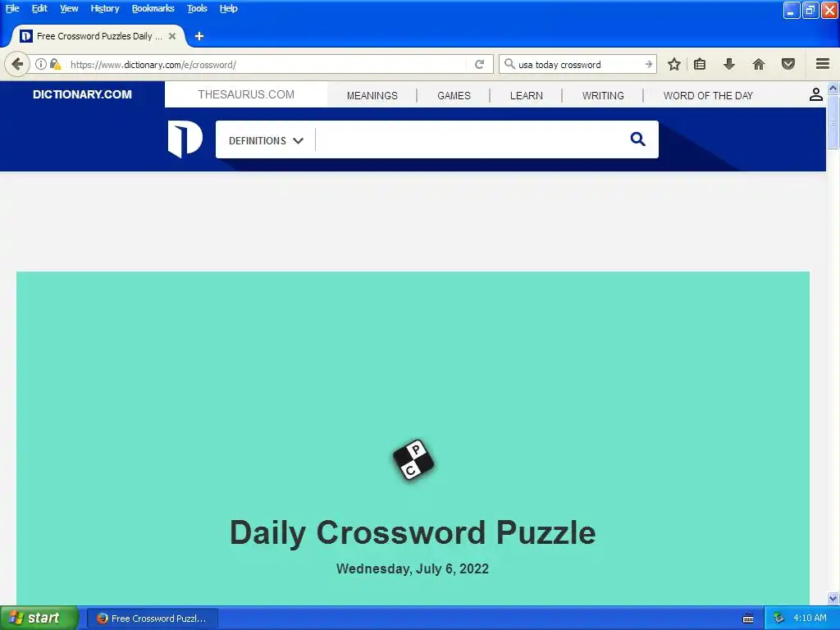Reload the page with the refresh icon
The image size is (840, 630).
pyautogui.click(x=479, y=64)
